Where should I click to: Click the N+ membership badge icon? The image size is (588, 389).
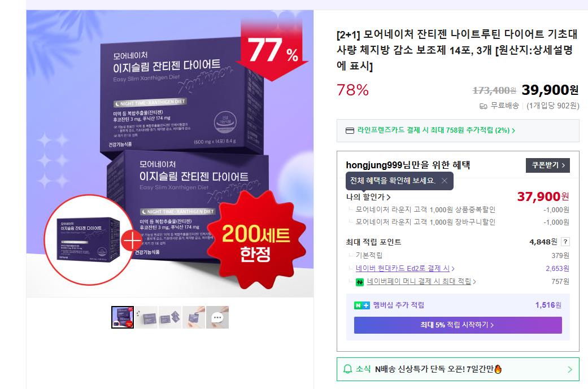point(362,305)
